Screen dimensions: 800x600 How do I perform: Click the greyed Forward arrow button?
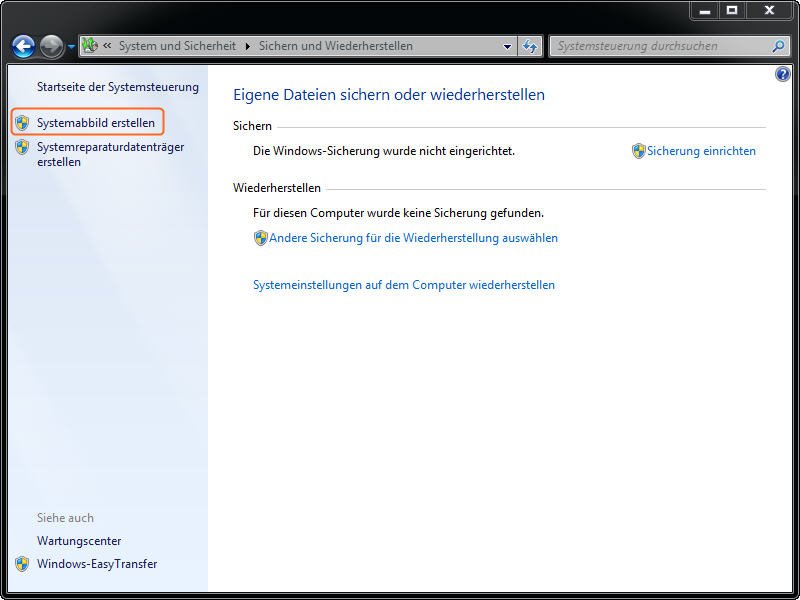(52, 46)
